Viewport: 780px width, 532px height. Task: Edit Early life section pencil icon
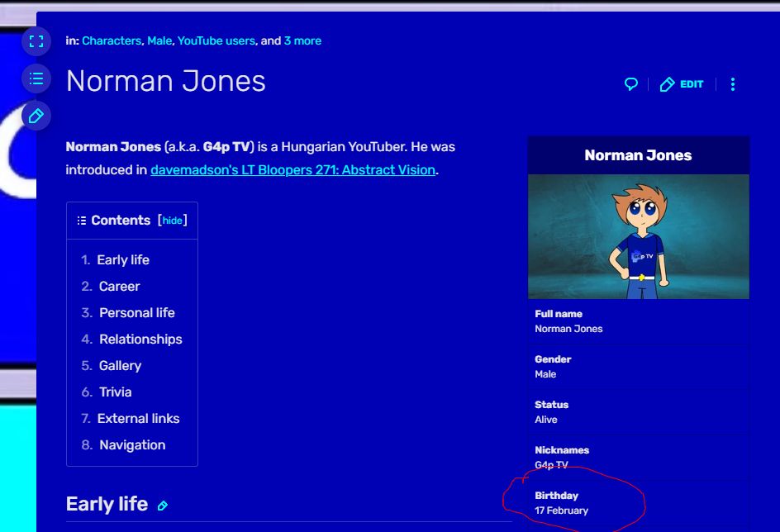(163, 506)
